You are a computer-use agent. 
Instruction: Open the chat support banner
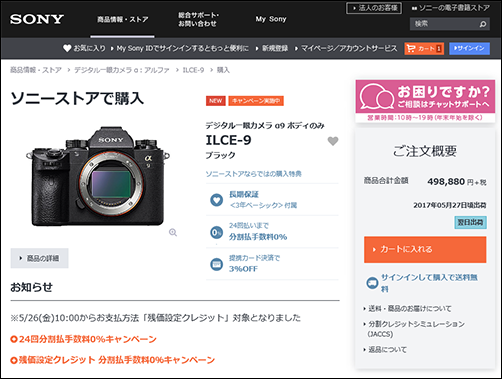(x=425, y=101)
